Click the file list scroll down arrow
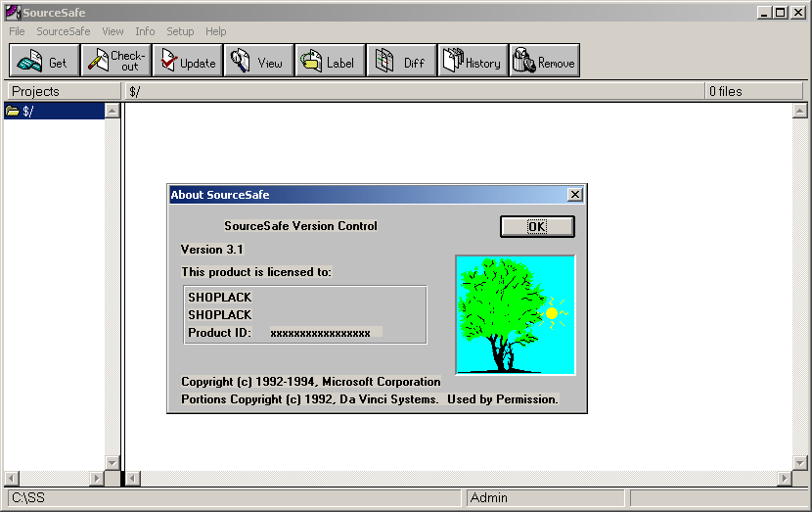This screenshot has width=812, height=512. (x=799, y=462)
